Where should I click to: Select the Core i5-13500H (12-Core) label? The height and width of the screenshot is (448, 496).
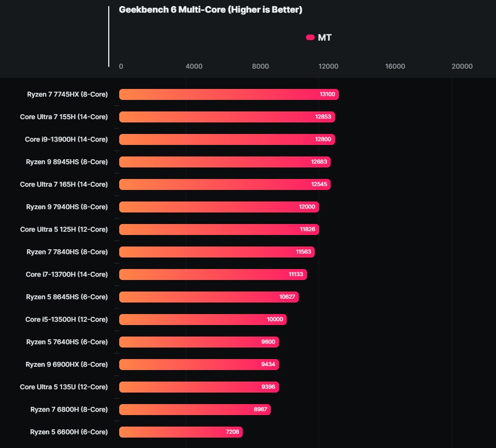(66, 320)
